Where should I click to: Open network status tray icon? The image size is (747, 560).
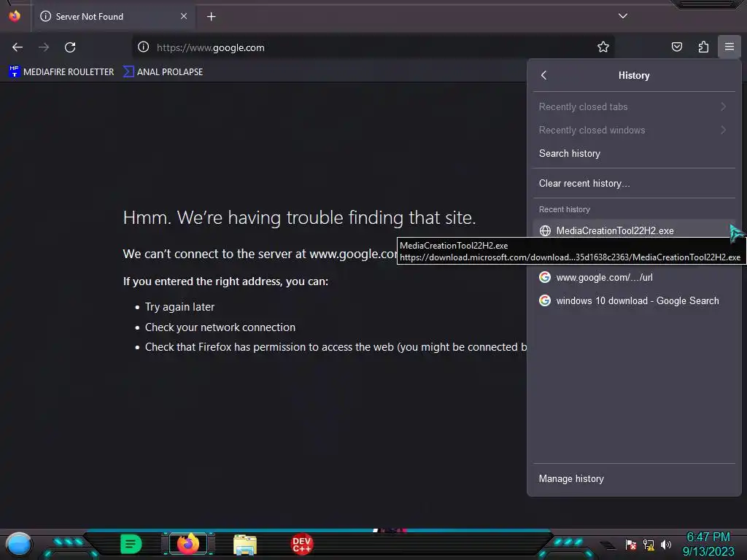649,544
